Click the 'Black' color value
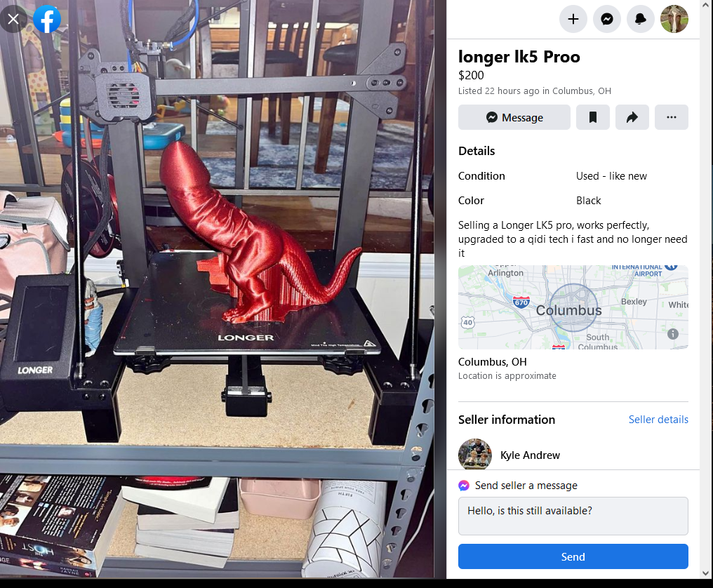 [x=588, y=201]
